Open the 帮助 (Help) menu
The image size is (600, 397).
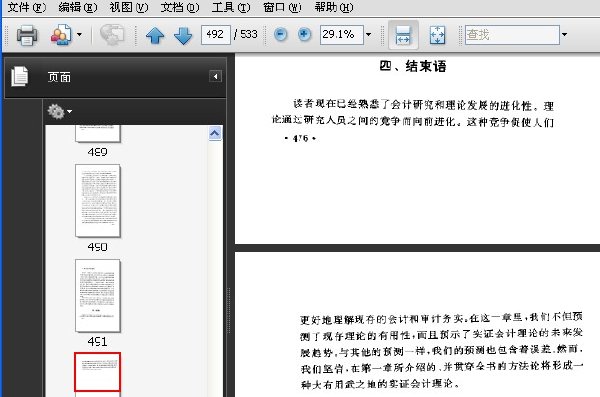[x=334, y=7]
